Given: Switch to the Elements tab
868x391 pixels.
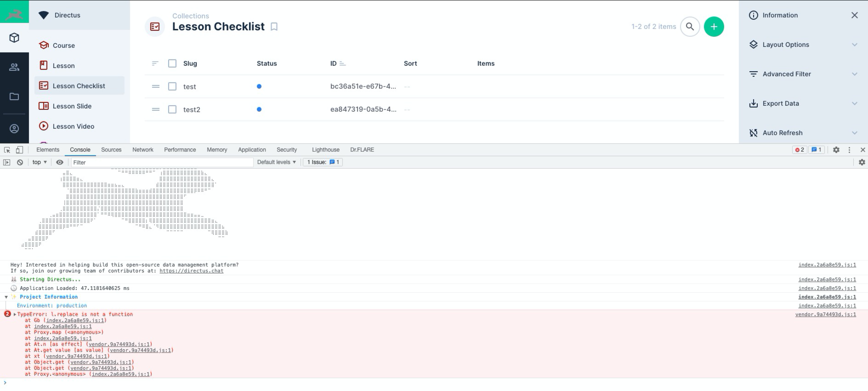Looking at the screenshot, I should point(48,150).
